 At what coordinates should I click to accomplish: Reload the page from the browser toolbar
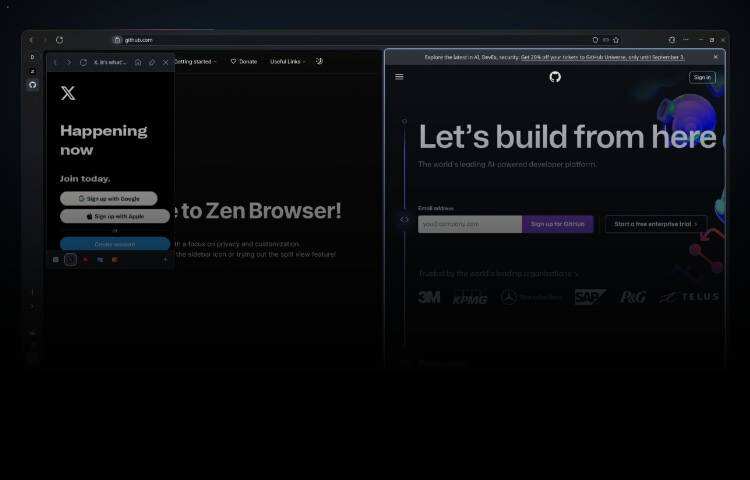(59, 40)
